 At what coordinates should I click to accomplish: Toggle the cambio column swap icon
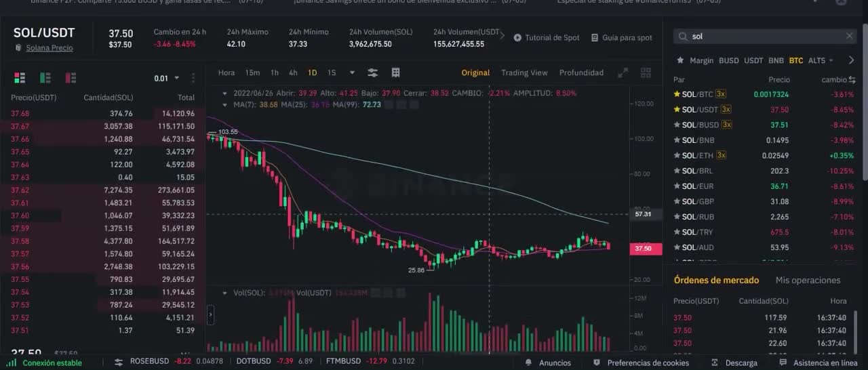pos(852,79)
